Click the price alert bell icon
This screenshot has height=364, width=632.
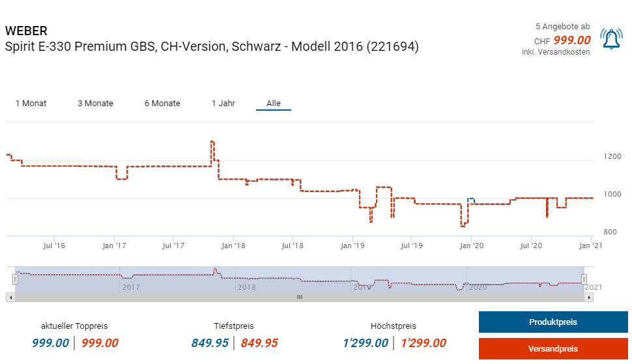click(x=610, y=40)
